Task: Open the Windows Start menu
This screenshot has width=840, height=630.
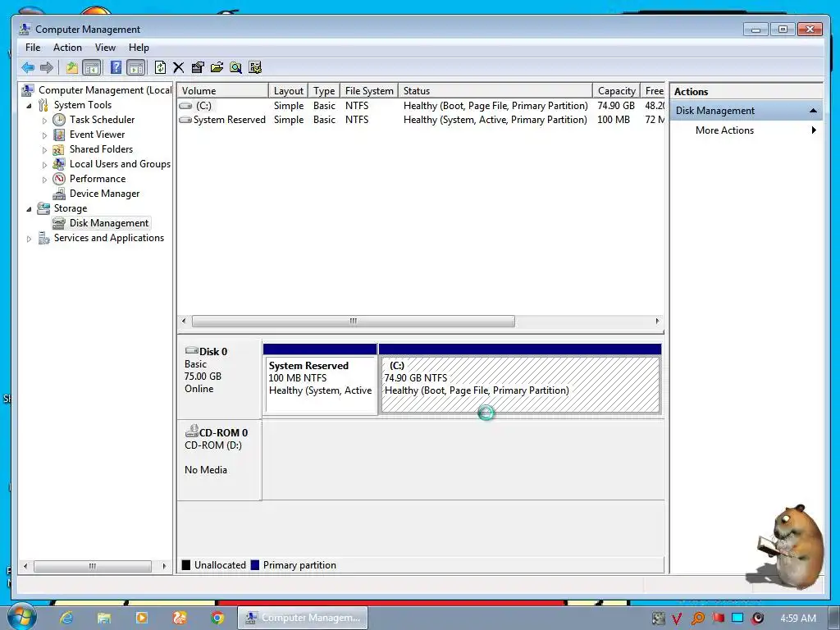Action: (x=21, y=617)
